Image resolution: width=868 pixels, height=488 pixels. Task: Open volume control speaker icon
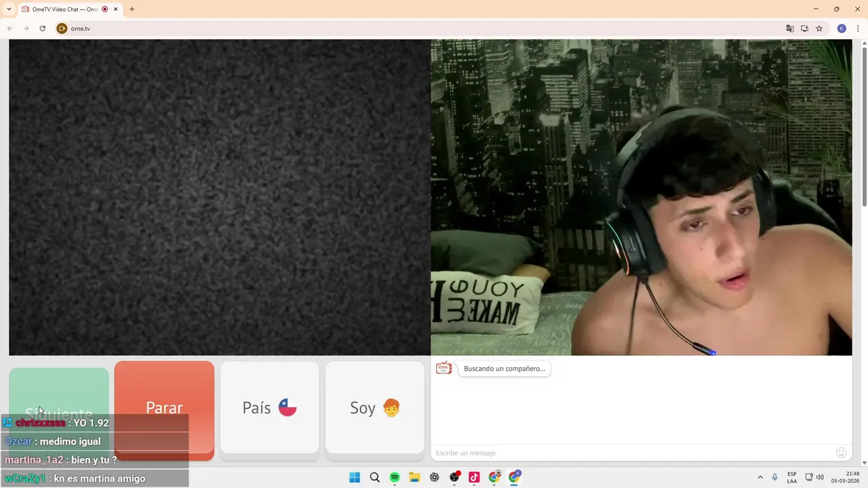coord(820,477)
